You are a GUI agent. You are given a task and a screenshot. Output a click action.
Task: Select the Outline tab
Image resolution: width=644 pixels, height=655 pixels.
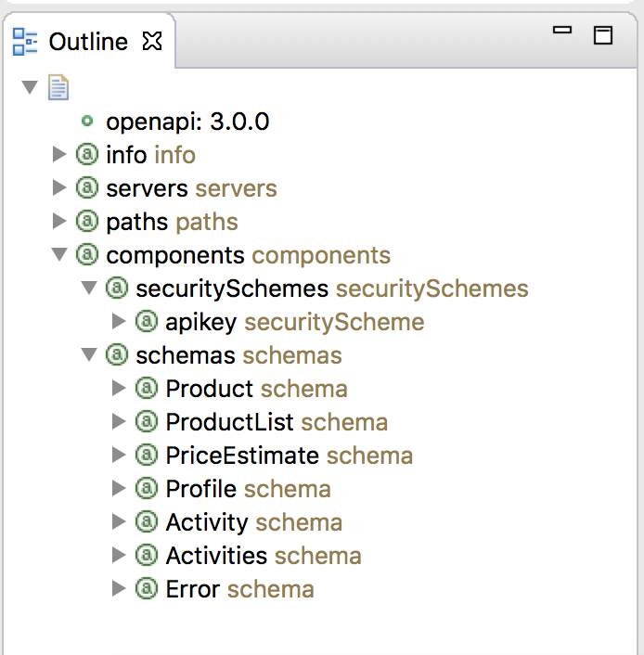88,41
